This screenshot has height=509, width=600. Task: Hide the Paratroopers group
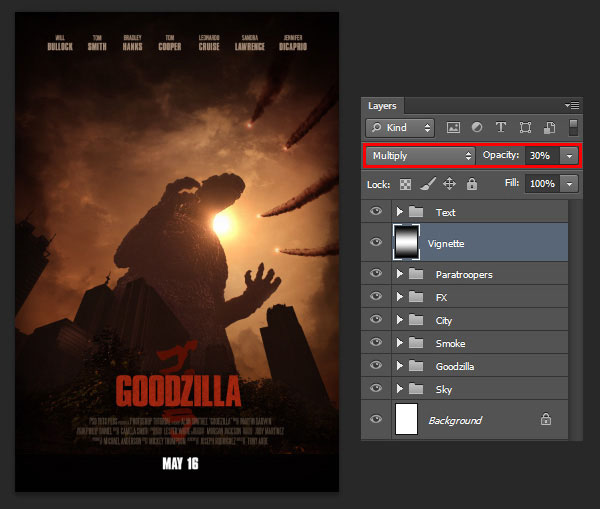coord(376,273)
